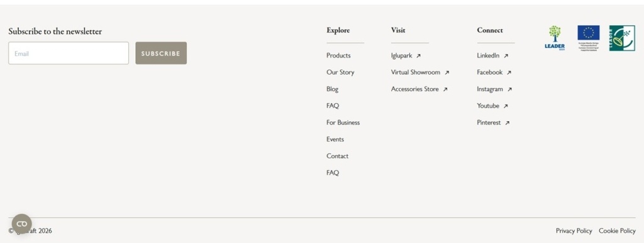The height and width of the screenshot is (243, 644).
Task: Click the Subscribe button
Action: [x=161, y=53]
